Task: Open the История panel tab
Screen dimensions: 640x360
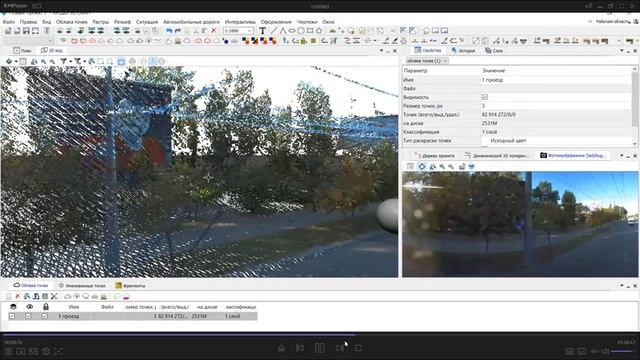Action: pyautogui.click(x=463, y=51)
